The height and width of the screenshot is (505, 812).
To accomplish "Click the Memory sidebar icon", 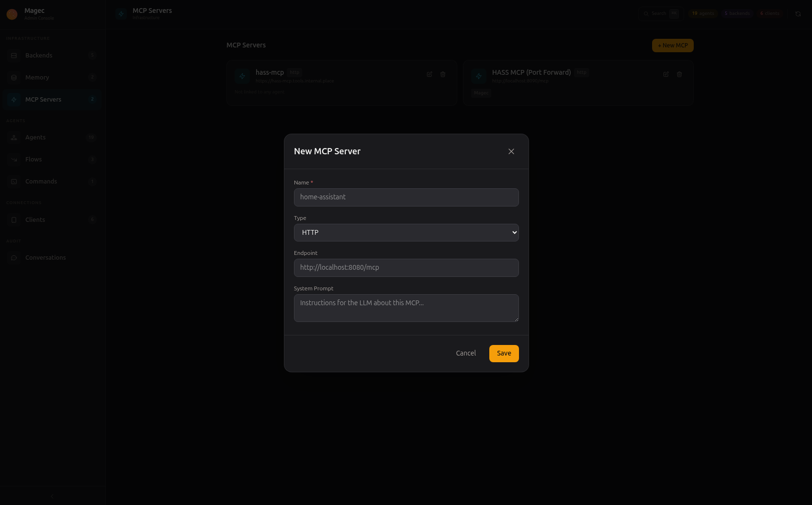I will click(13, 77).
